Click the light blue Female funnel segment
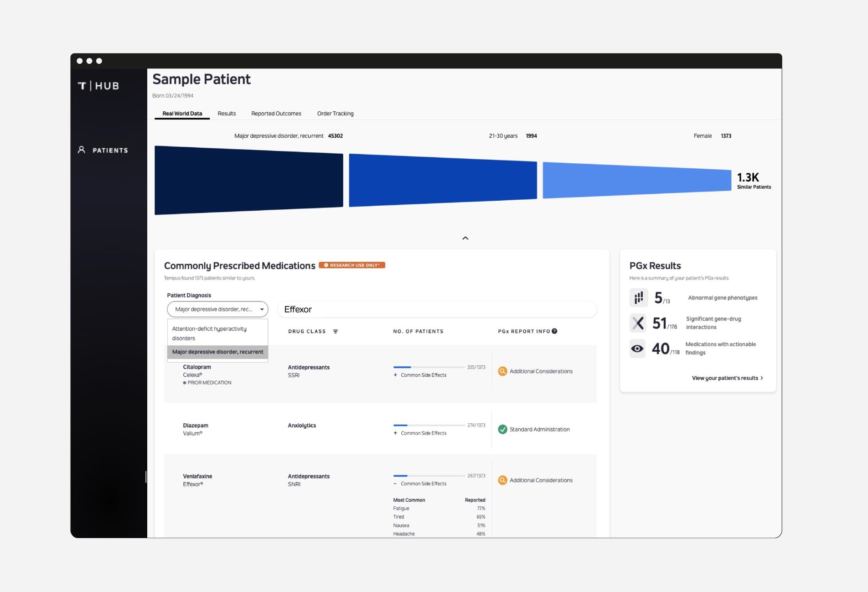868x592 pixels. point(637,180)
